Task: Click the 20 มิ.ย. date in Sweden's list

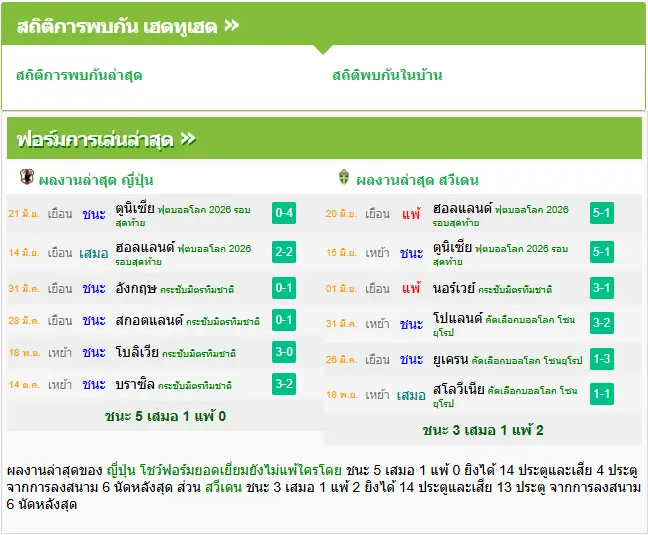Action: (341, 214)
